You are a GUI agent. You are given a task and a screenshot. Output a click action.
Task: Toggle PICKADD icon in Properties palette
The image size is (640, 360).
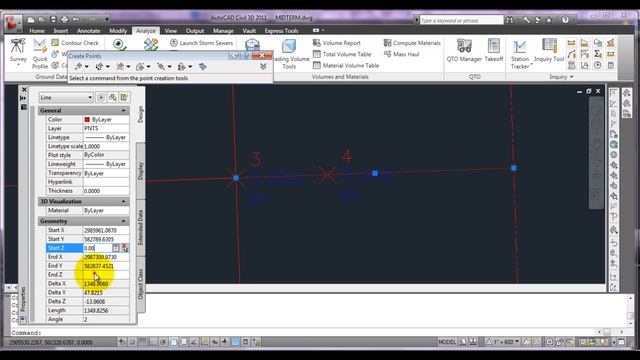[x=101, y=97]
